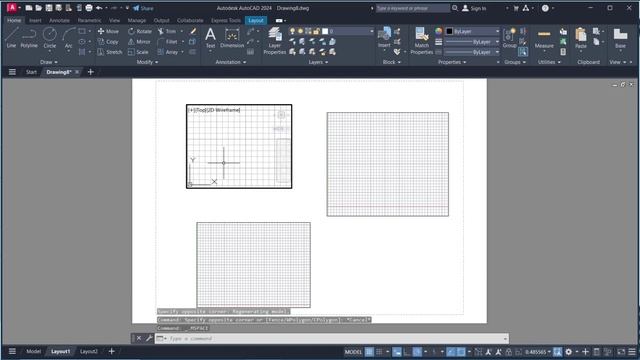Click Match Properties tool
Screen dimensions: 640x360
pyautogui.click(x=422, y=41)
